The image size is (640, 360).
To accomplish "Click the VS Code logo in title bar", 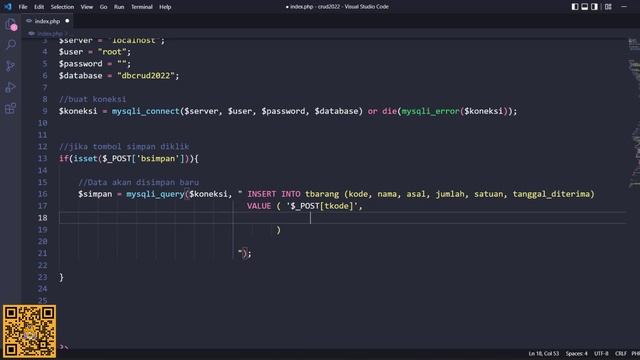I will [8, 7].
